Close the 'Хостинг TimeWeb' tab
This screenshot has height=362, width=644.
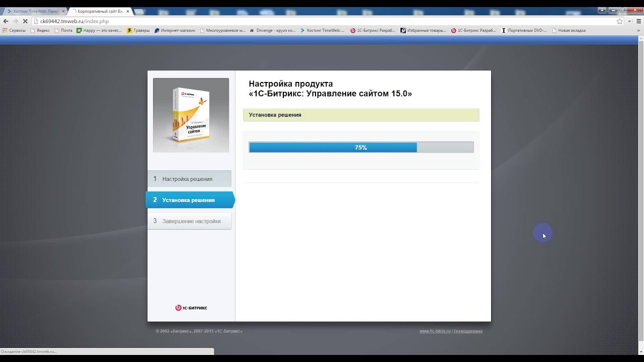pyautogui.click(x=63, y=11)
